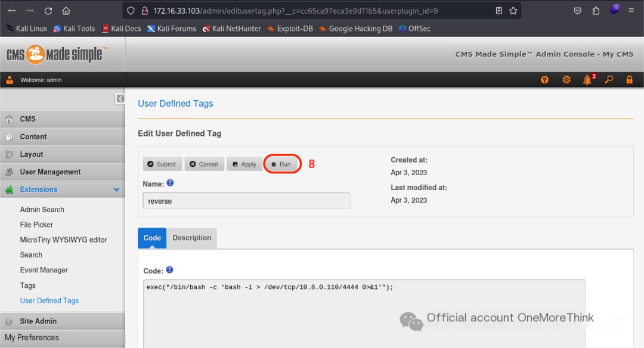Toggle reader view in address bar
Screen dimensions: 644x348
[x=499, y=11]
